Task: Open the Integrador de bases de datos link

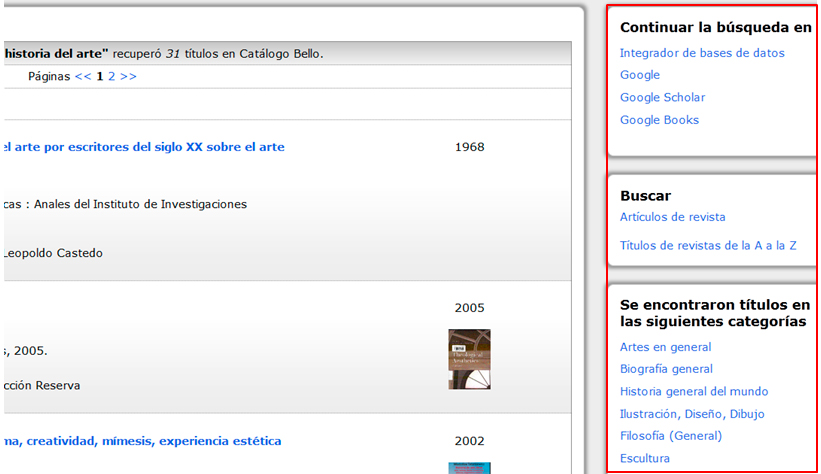Action: (702, 53)
